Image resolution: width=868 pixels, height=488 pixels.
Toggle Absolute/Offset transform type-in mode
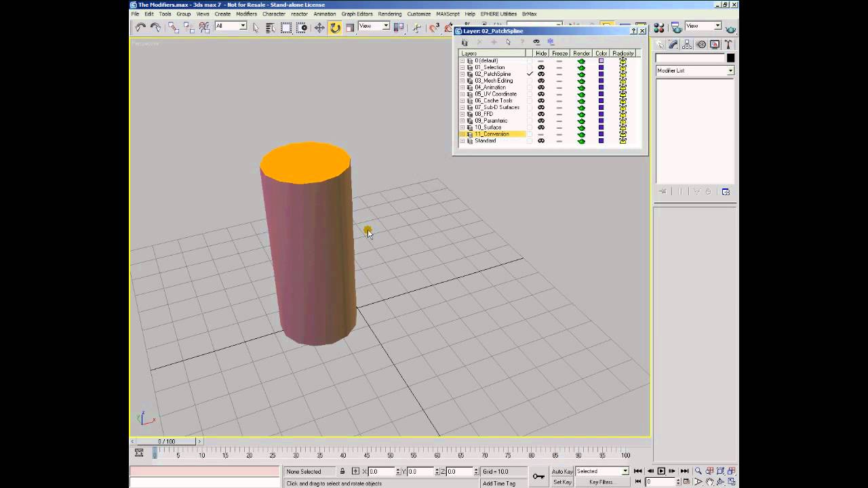click(356, 471)
